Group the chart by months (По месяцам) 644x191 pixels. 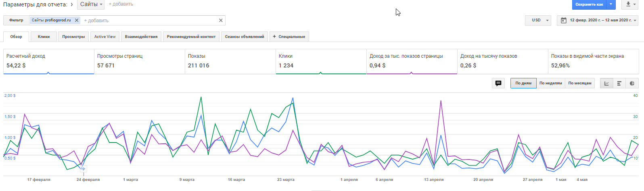coord(579,83)
